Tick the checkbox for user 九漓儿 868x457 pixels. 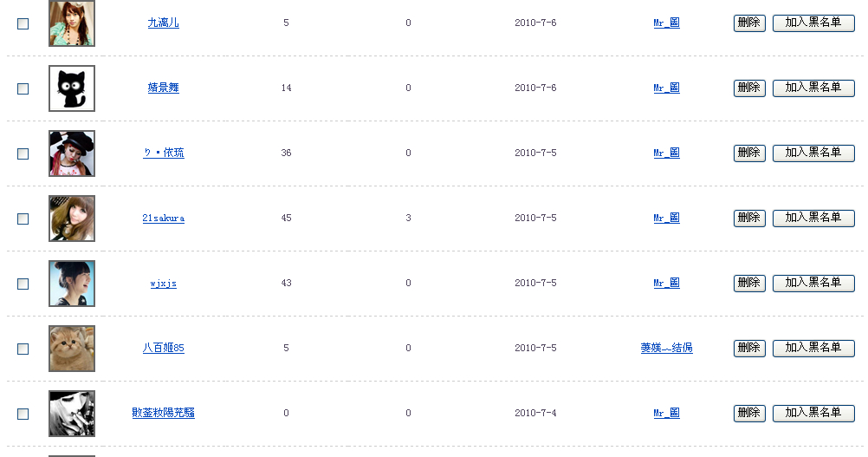click(x=23, y=24)
